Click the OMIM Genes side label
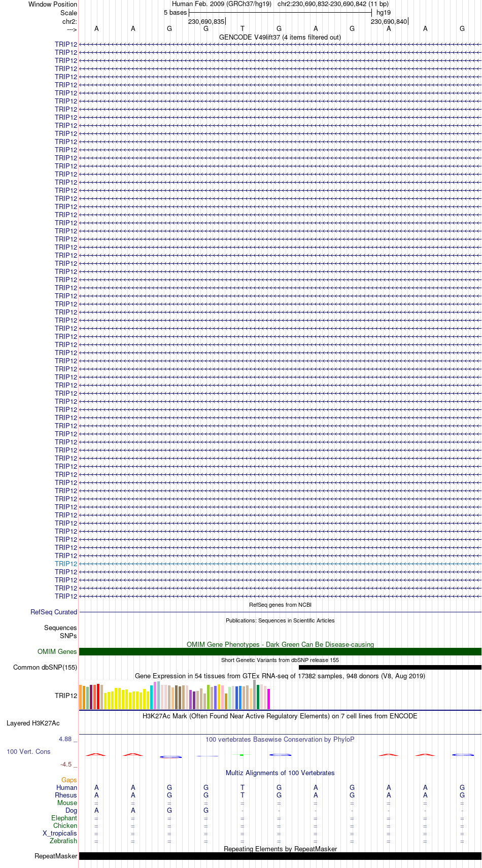Image resolution: width=482 pixels, height=868 pixels. click(x=57, y=652)
